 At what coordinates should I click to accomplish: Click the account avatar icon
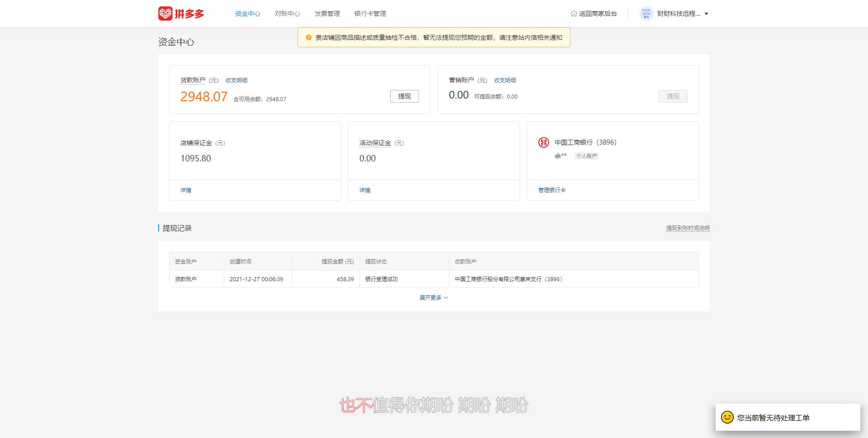coord(646,14)
